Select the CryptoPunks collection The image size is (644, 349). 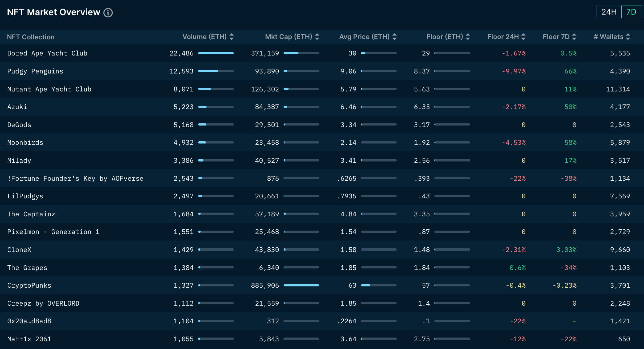pyautogui.click(x=29, y=285)
